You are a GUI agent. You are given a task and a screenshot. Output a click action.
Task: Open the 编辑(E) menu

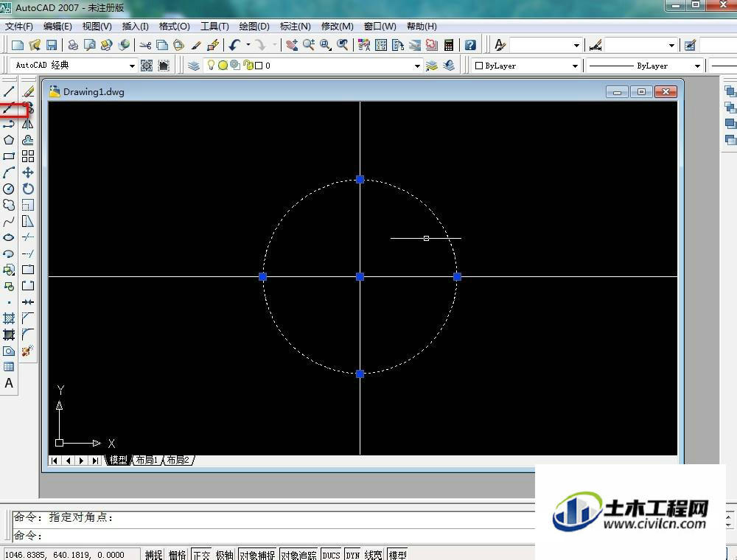(x=57, y=27)
